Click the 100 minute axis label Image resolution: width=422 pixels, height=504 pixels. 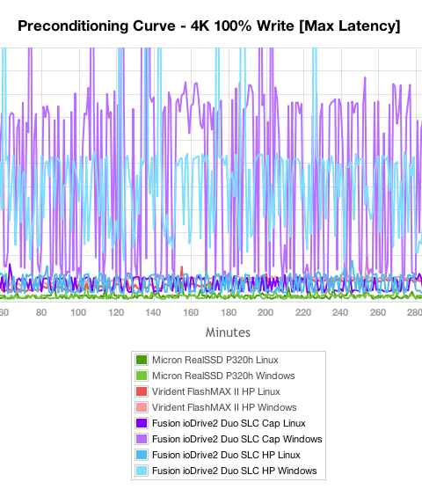pyautogui.click(x=78, y=312)
